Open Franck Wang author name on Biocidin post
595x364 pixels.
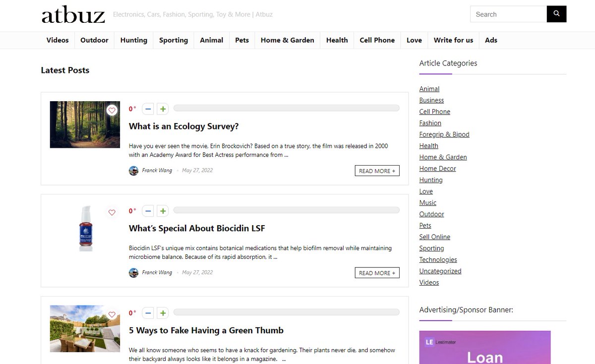(x=157, y=273)
